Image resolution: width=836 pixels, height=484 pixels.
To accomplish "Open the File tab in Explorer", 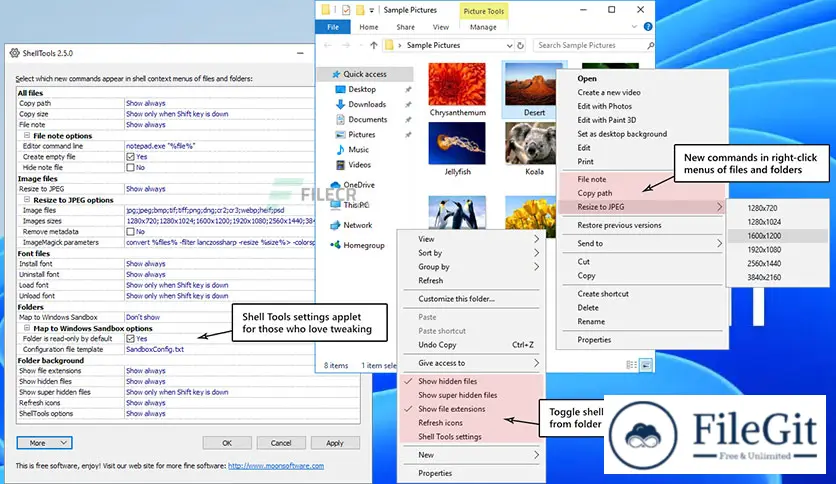I will tap(333, 27).
